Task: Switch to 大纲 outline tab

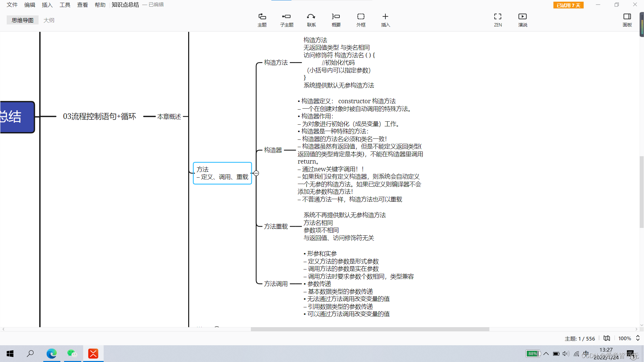Action: pyautogui.click(x=49, y=20)
